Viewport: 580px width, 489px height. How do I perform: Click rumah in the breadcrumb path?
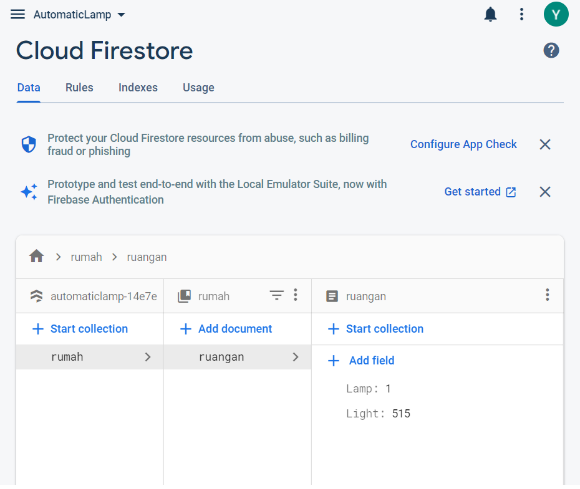click(x=86, y=257)
